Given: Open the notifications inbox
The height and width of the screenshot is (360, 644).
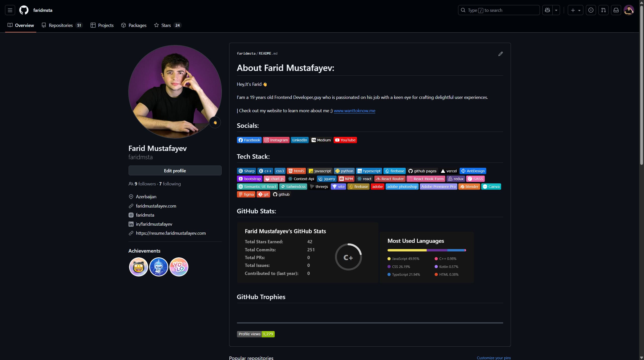Looking at the screenshot, I should [x=616, y=10].
